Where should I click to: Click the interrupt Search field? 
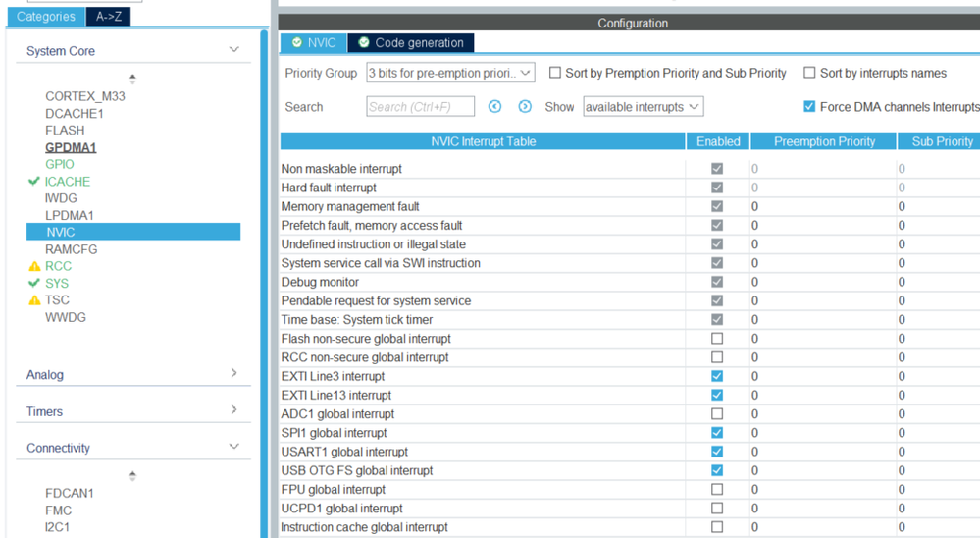(x=420, y=106)
